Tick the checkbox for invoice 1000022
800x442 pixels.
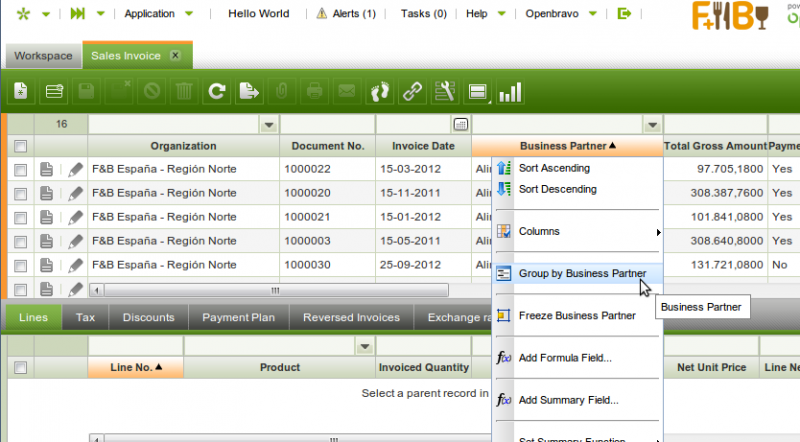click(x=21, y=170)
